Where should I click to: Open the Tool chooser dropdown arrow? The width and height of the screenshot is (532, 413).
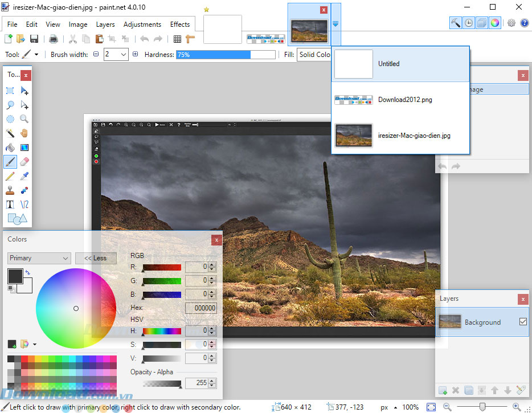pos(36,54)
